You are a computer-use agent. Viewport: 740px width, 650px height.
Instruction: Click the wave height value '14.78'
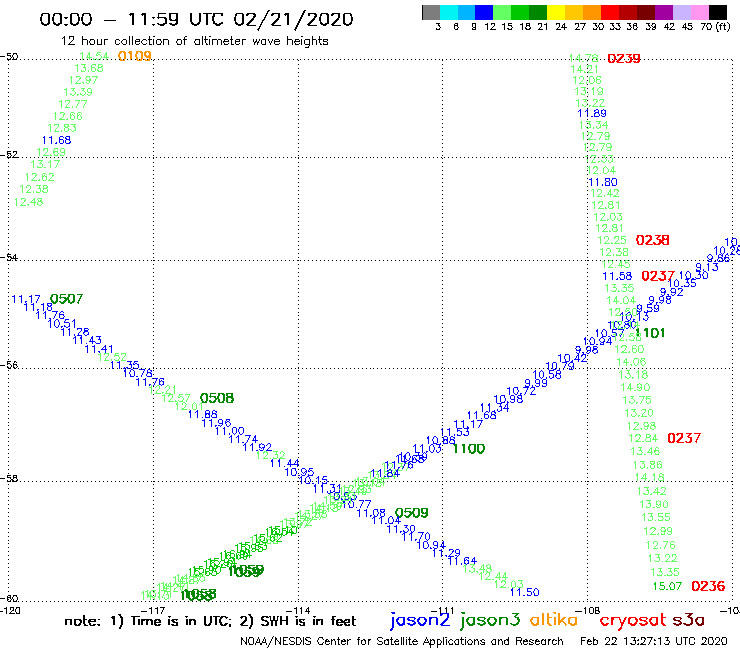584,58
